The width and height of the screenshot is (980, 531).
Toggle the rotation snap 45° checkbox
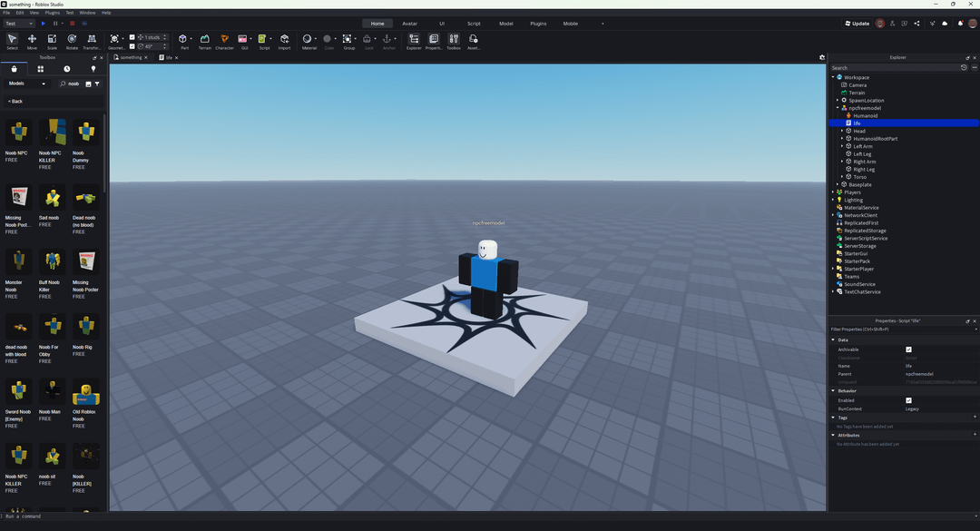pyautogui.click(x=132, y=45)
